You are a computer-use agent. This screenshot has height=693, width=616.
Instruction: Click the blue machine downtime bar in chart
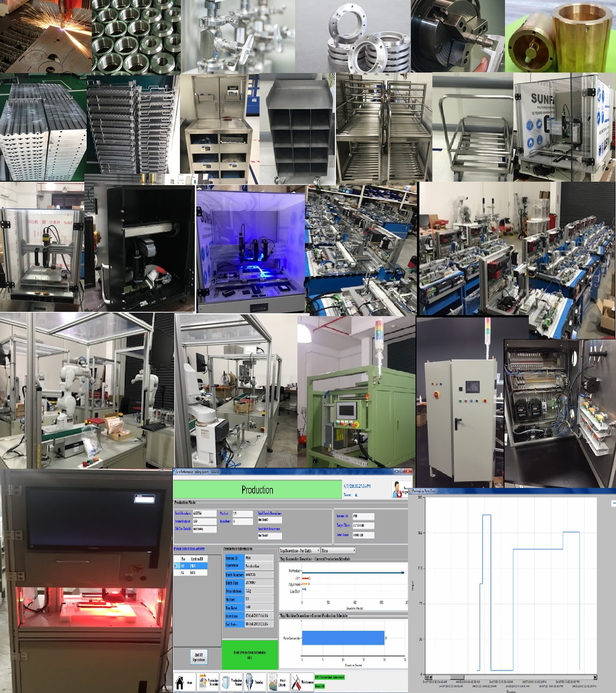pyautogui.click(x=343, y=638)
